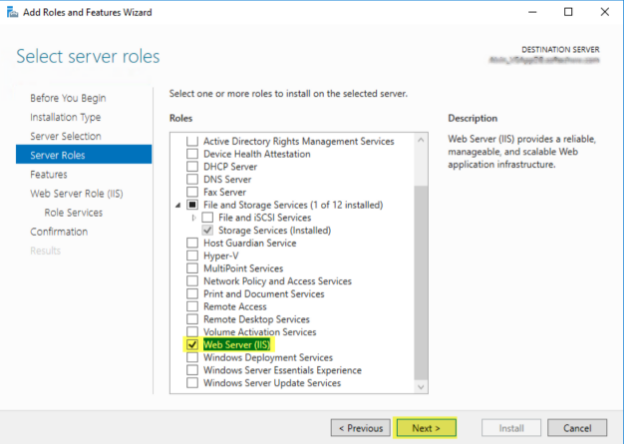Click the wizard icon in title bar
The image size is (624, 445).
pos(11,12)
